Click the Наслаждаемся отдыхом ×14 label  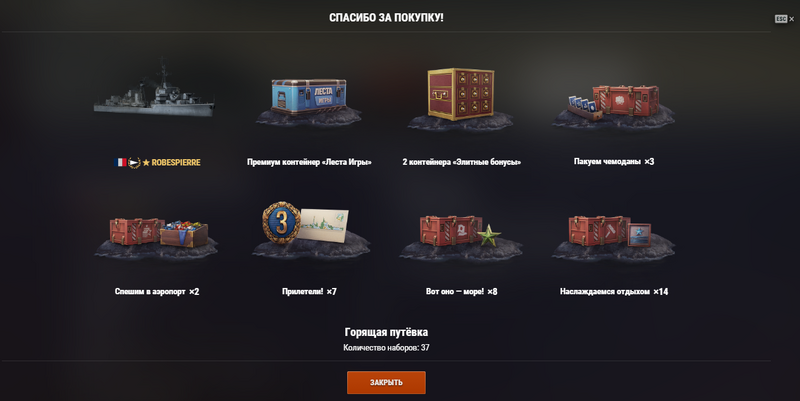[x=614, y=291]
